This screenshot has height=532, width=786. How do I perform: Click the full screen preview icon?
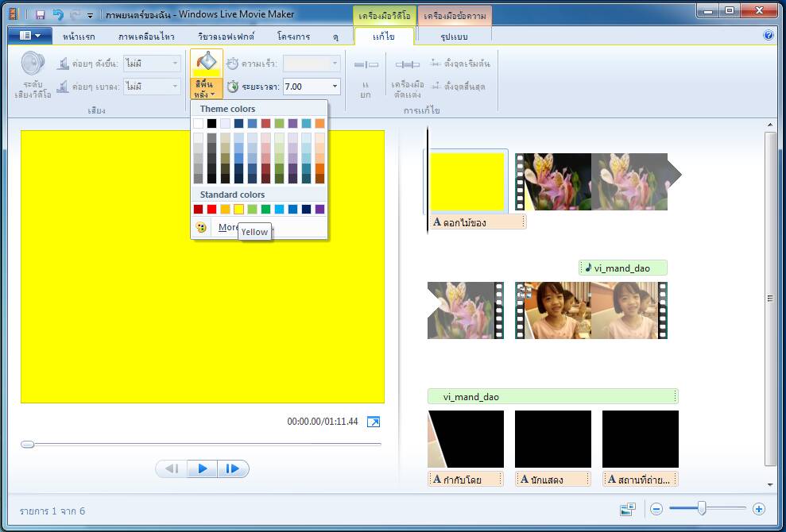pyautogui.click(x=374, y=422)
